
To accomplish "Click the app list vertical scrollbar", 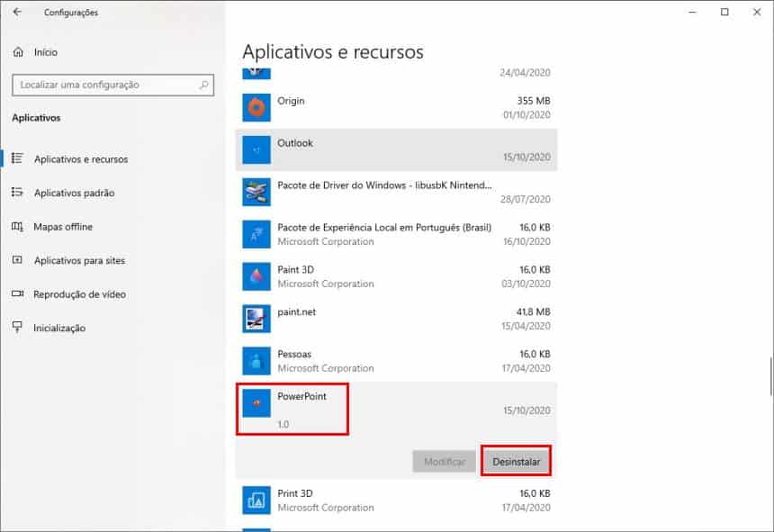I will click(771, 376).
